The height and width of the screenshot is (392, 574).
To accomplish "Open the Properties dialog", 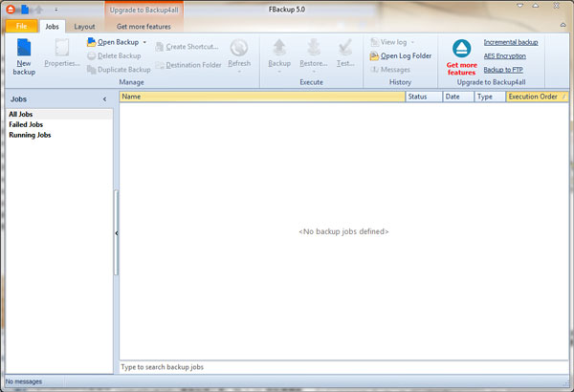I will pos(62,54).
